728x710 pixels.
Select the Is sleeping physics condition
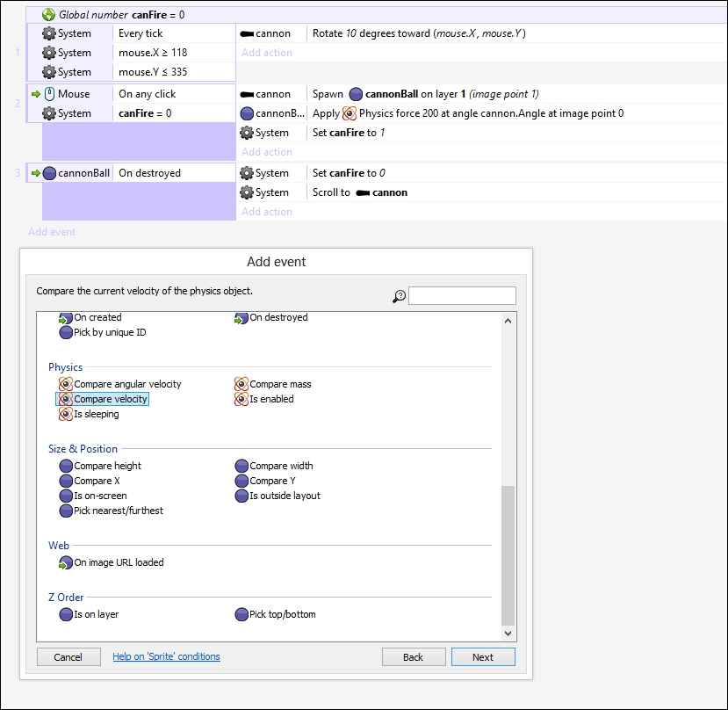(x=89, y=414)
